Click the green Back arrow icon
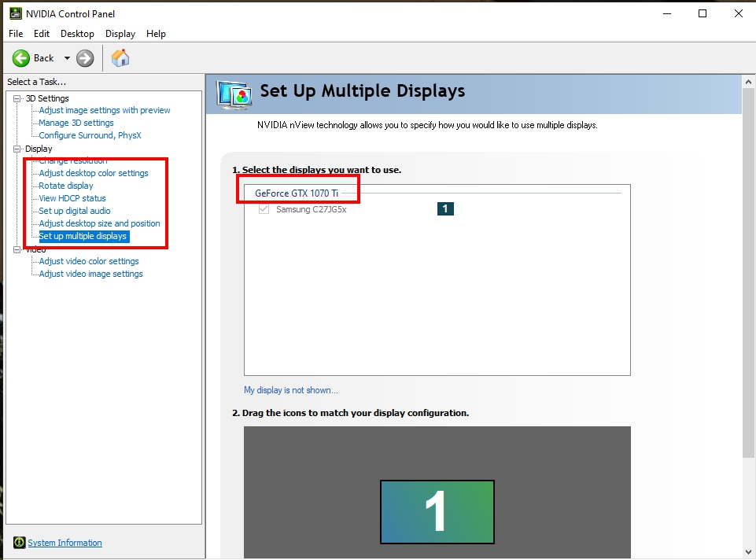Screen dimensions: 756x560 20,58
